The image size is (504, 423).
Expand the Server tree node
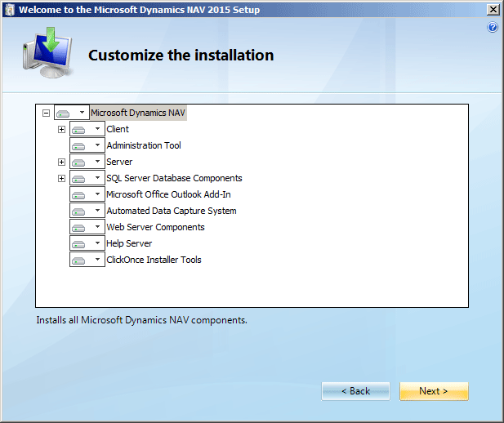[x=61, y=162]
